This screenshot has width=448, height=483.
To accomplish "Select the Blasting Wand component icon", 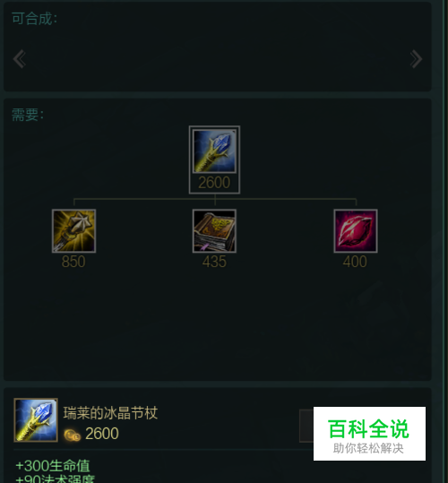I will (x=73, y=230).
